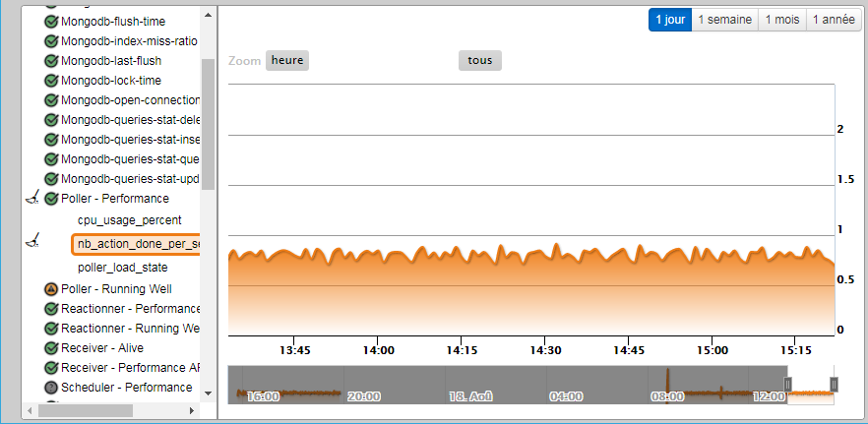Screen dimensions: 868x424
Task: Click the Receiver - Alive status icon
Action: pyautogui.click(x=51, y=348)
